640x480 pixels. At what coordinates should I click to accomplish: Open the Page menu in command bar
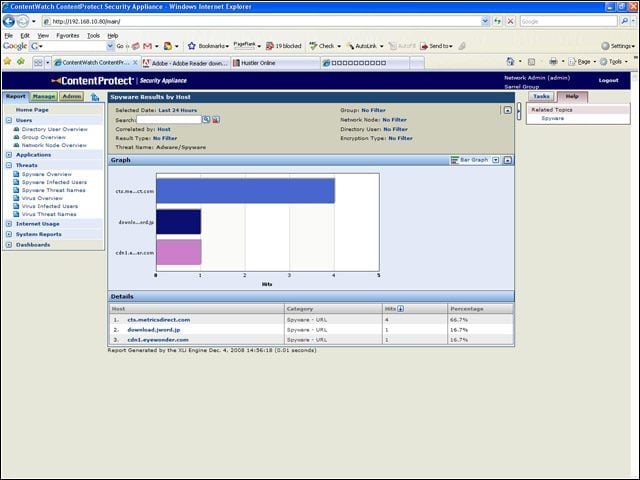tap(582, 62)
